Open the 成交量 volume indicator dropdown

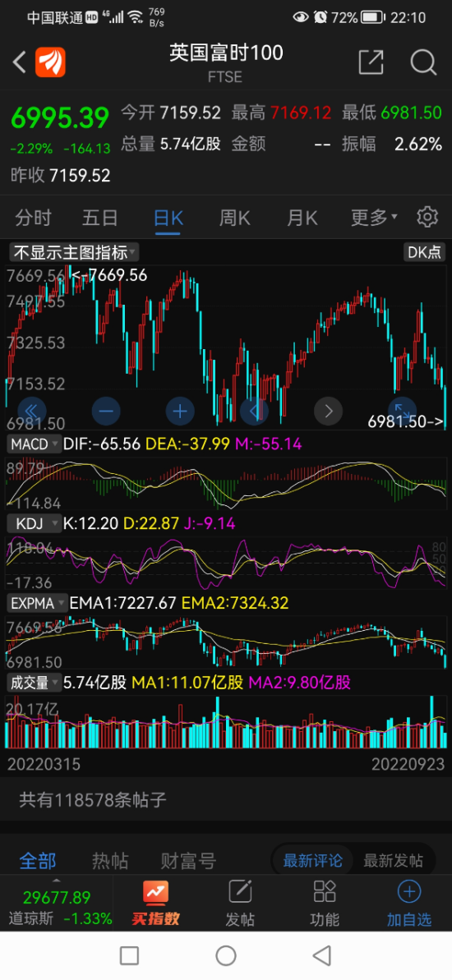tap(35, 683)
